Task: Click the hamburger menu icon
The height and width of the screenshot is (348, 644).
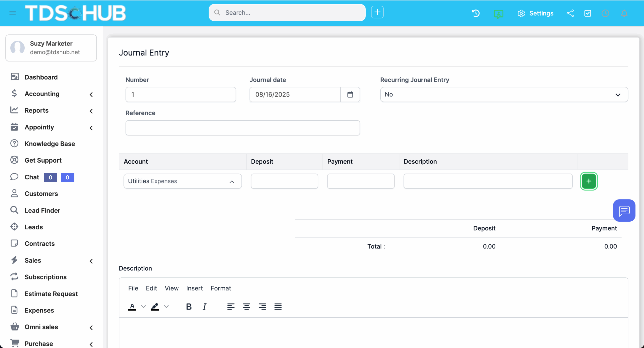Action: click(13, 13)
